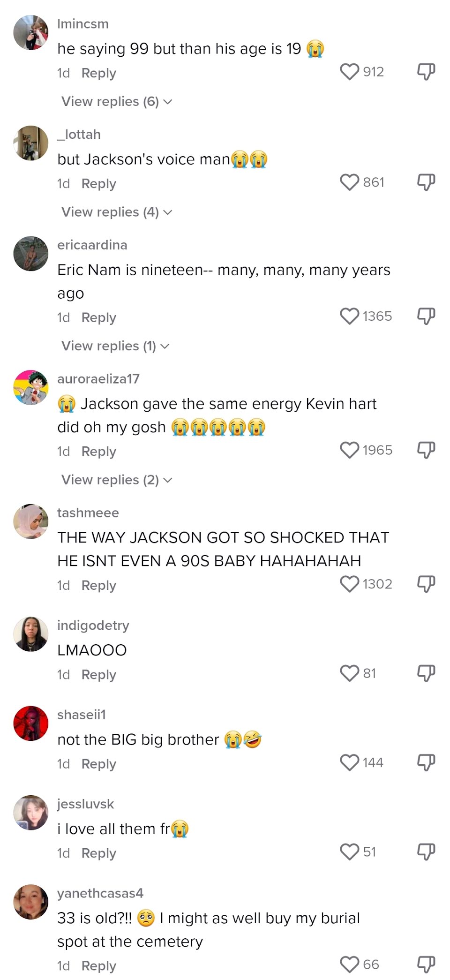
Task: Dislike tashmeee's 90S BABY comment
Action: [426, 584]
